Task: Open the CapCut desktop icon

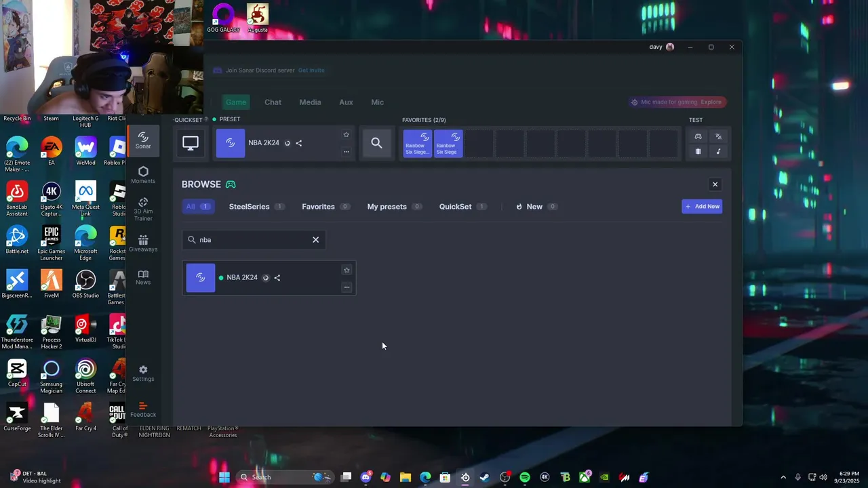Action: click(x=17, y=373)
